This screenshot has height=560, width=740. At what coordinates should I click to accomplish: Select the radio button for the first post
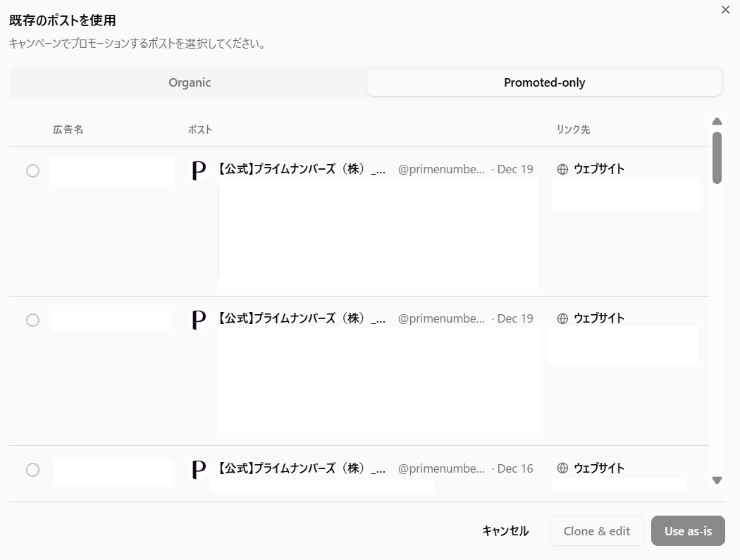[x=32, y=170]
